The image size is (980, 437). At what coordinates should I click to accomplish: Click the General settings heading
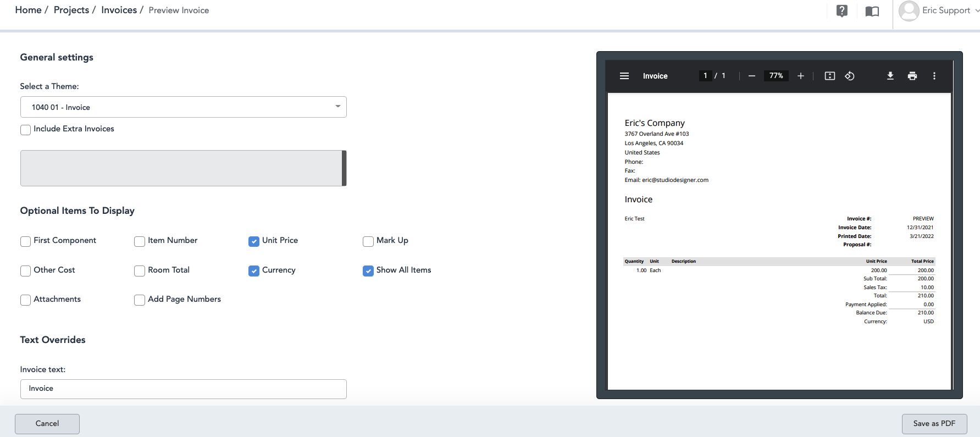pos(57,58)
